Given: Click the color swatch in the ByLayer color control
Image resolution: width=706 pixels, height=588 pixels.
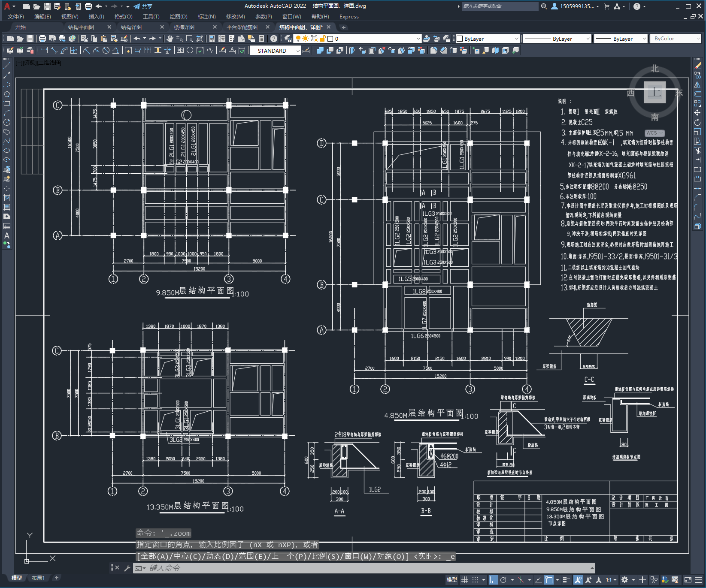Looking at the screenshot, I should click(x=460, y=39).
